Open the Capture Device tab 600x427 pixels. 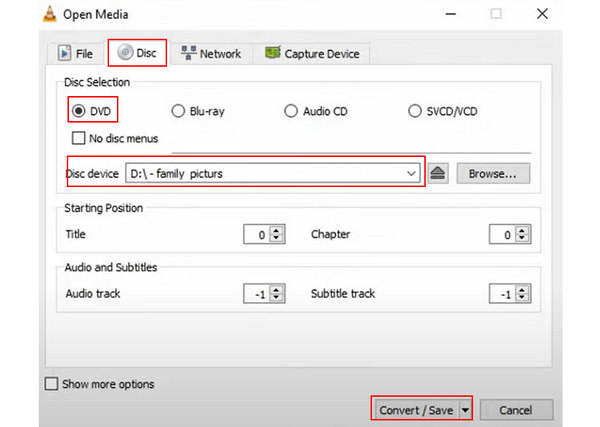[x=312, y=54]
